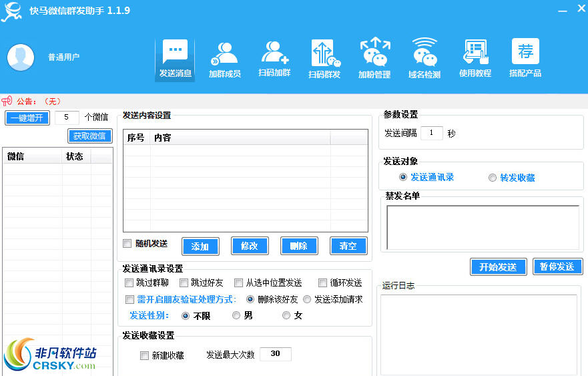Close the 快马微信群发助手 window
588x376 pixels.
coord(581,8)
